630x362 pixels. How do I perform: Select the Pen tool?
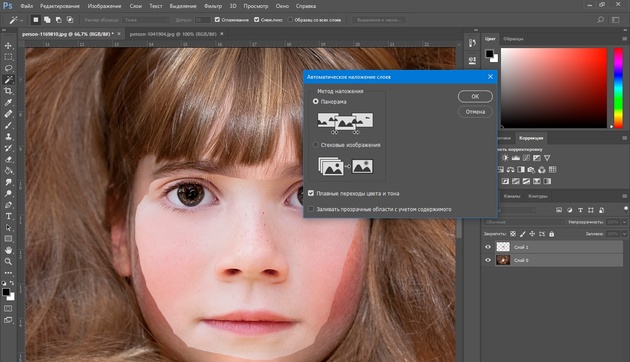tap(8, 205)
